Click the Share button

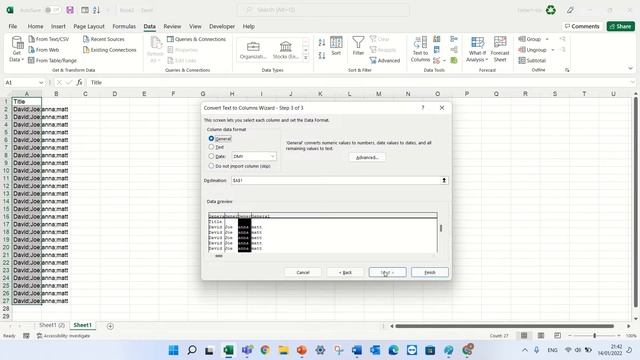coord(620,26)
